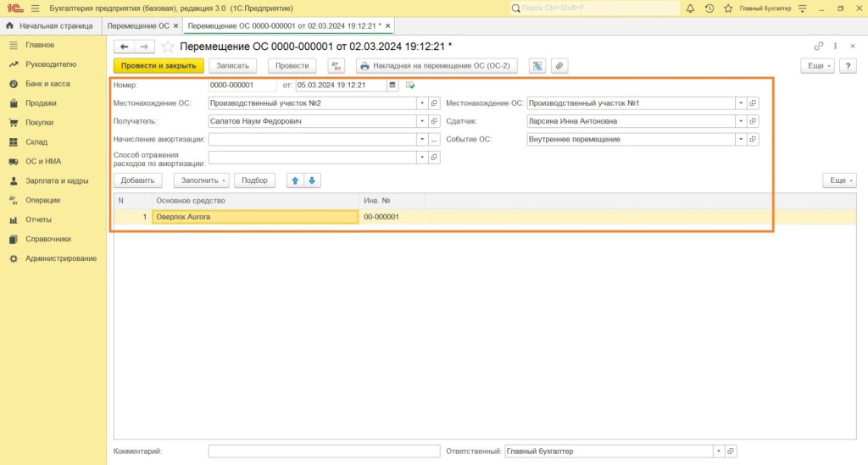The height and width of the screenshot is (465, 868).
Task: Open history icon in the title bar
Action: (x=709, y=8)
